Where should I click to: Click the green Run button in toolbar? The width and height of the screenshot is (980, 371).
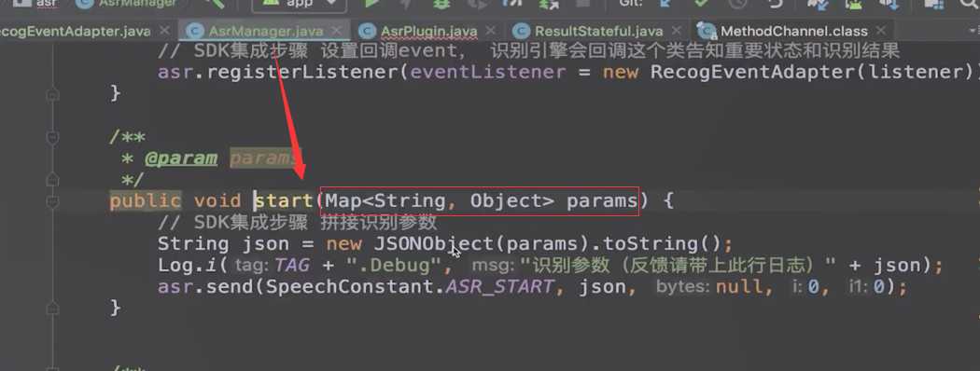click(x=371, y=4)
